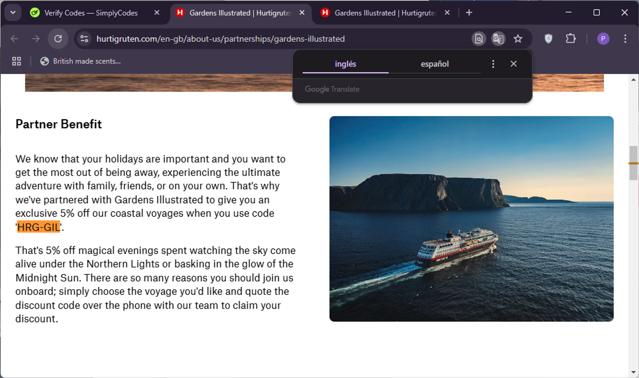Click the vertical scrollbar thumb
Screen dimensions: 639x378
[x=633, y=163]
